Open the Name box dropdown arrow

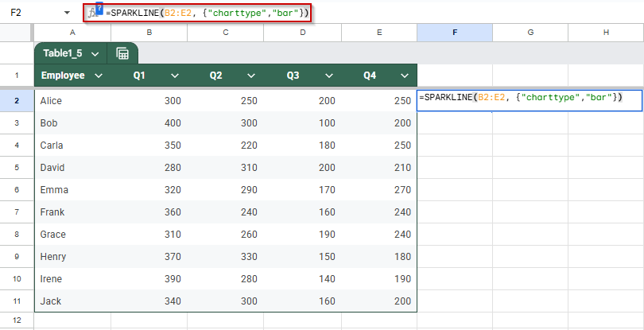pyautogui.click(x=67, y=14)
